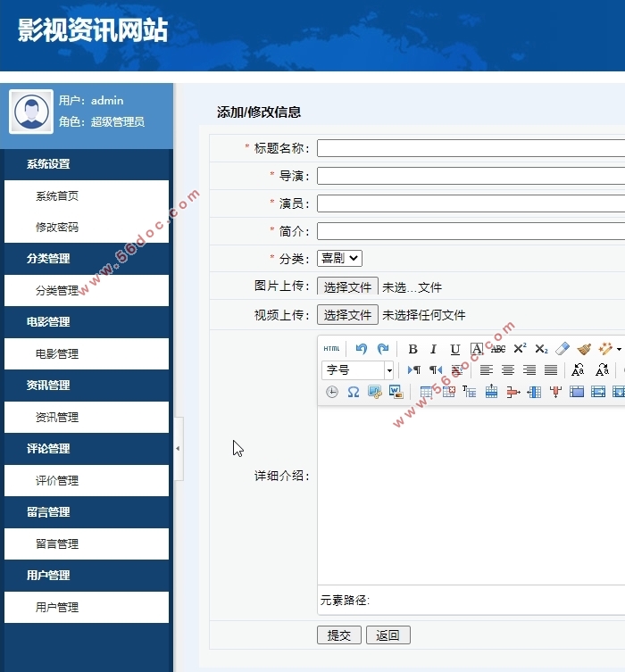Viewport: 625px width, 672px height.
Task: Choose a file for 图片上传
Action: pyautogui.click(x=347, y=286)
